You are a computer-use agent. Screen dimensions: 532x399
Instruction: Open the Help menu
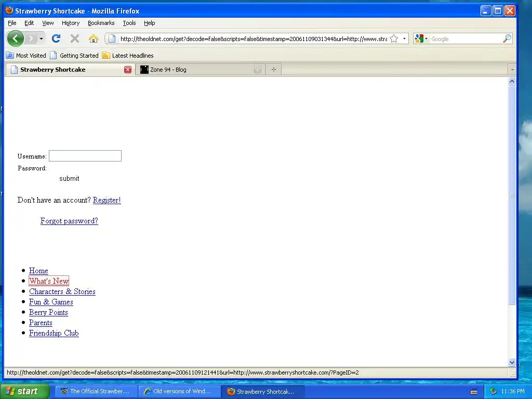(149, 23)
